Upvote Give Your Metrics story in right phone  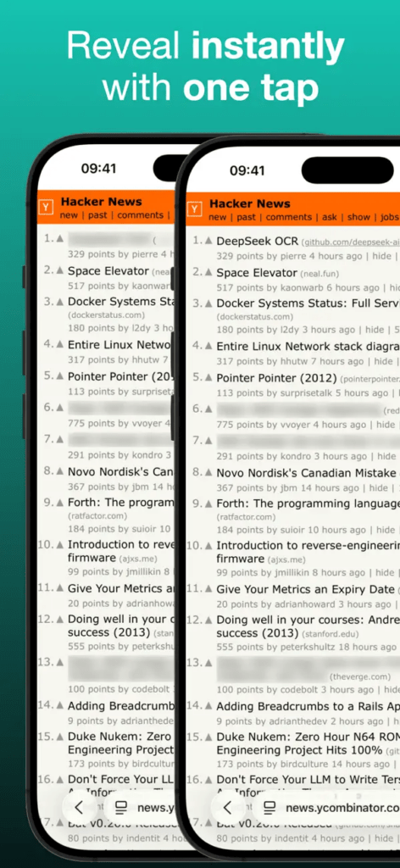[208, 590]
